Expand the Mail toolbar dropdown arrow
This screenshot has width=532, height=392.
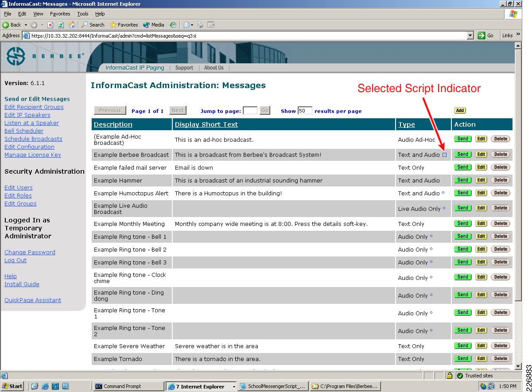coord(192,25)
